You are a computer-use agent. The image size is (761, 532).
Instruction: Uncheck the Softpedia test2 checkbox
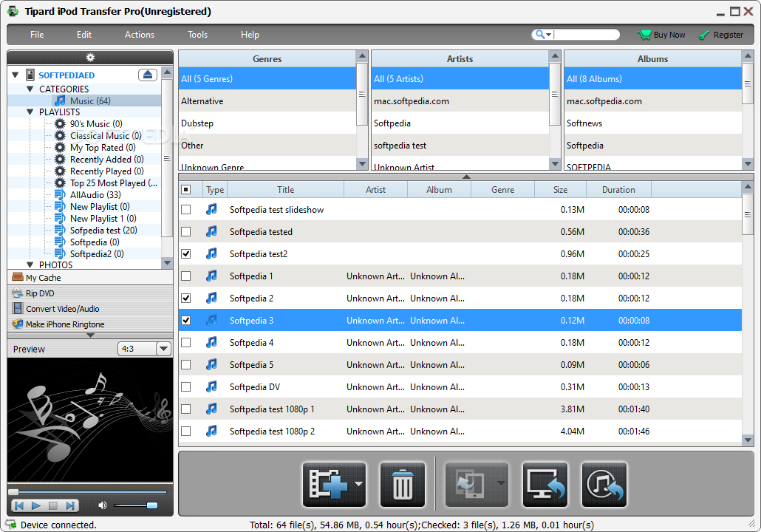tap(186, 254)
